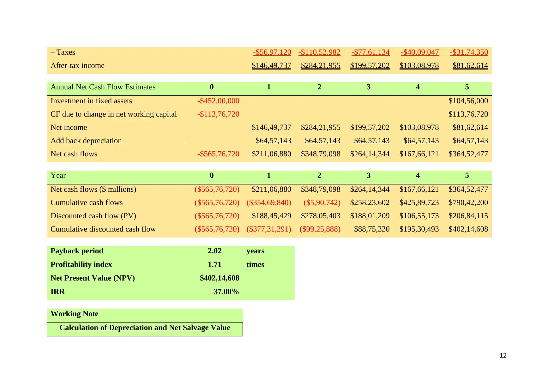Viewport: 554px width, 392px height.
Task: Click the 'Working Note' heading
Action: coord(74,314)
